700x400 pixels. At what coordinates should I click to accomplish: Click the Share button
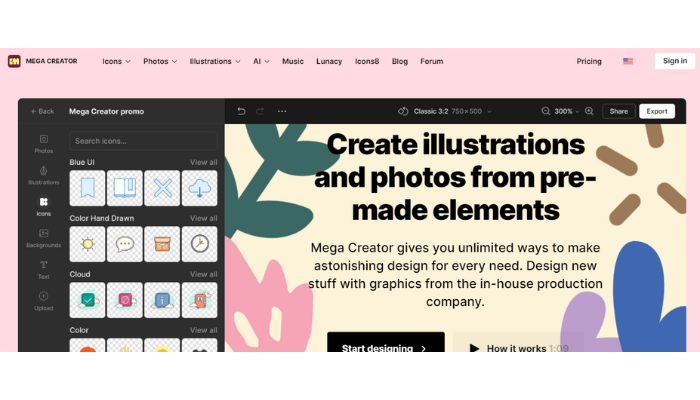click(x=619, y=111)
